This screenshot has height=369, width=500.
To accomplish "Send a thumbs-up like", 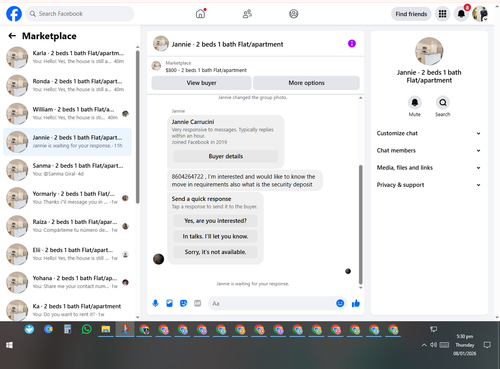I will coord(356,303).
